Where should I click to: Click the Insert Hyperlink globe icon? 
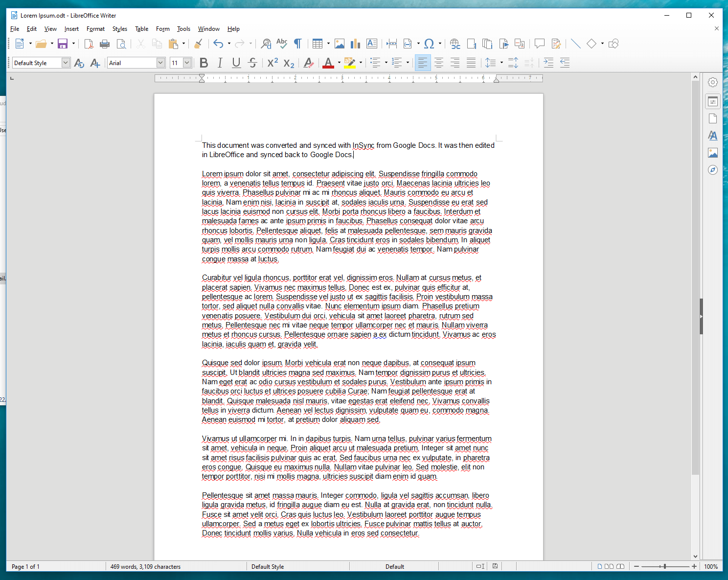pyautogui.click(x=455, y=44)
